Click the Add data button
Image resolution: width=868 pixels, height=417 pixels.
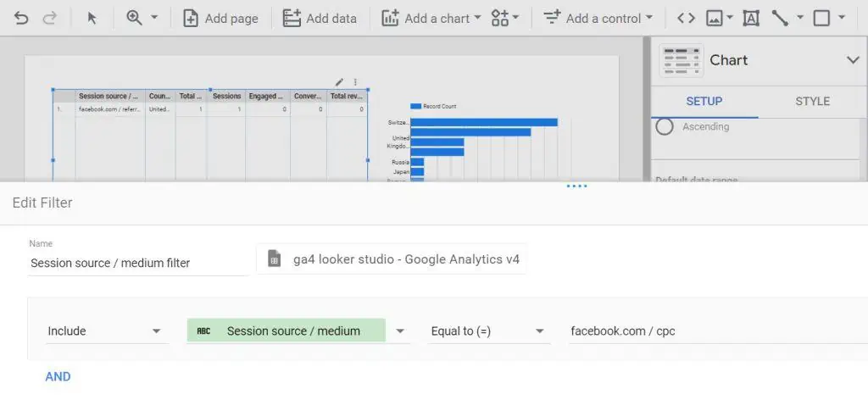click(x=320, y=18)
